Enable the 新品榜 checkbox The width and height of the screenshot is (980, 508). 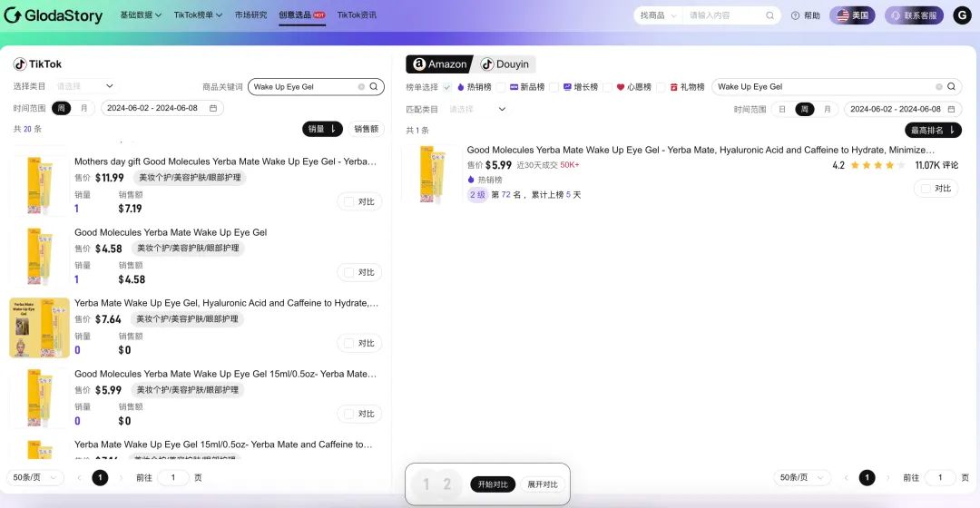pos(501,87)
